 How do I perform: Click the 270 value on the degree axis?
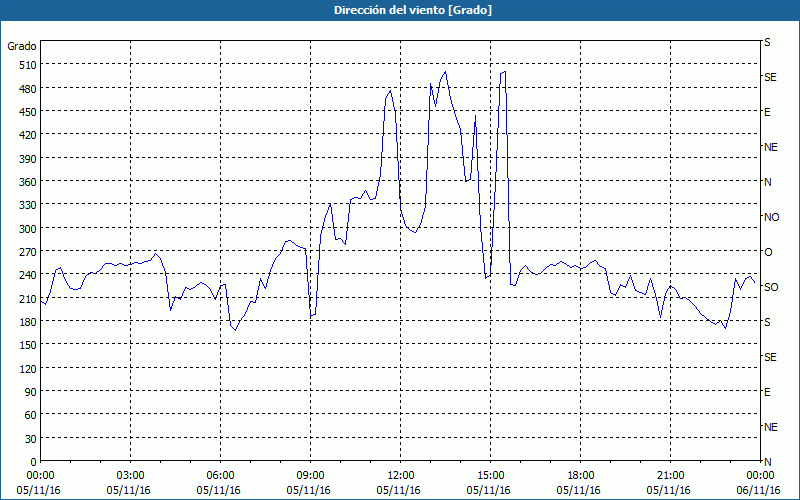pos(29,252)
